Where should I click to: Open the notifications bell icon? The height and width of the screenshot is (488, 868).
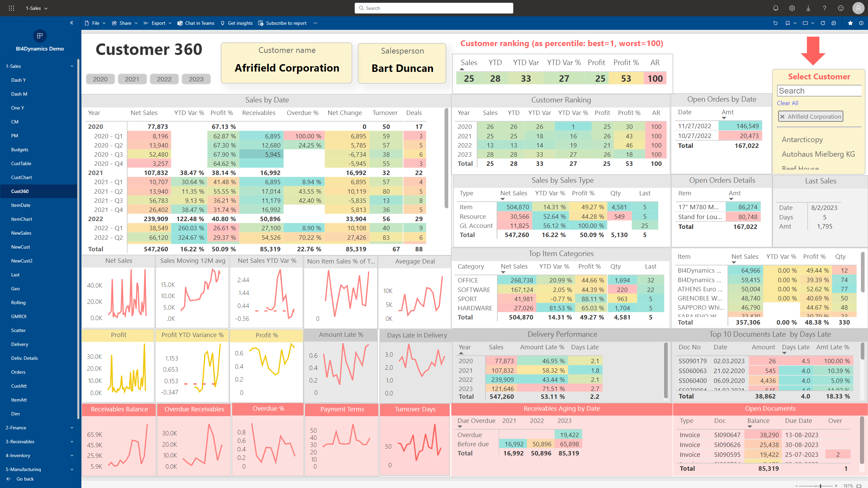775,8
